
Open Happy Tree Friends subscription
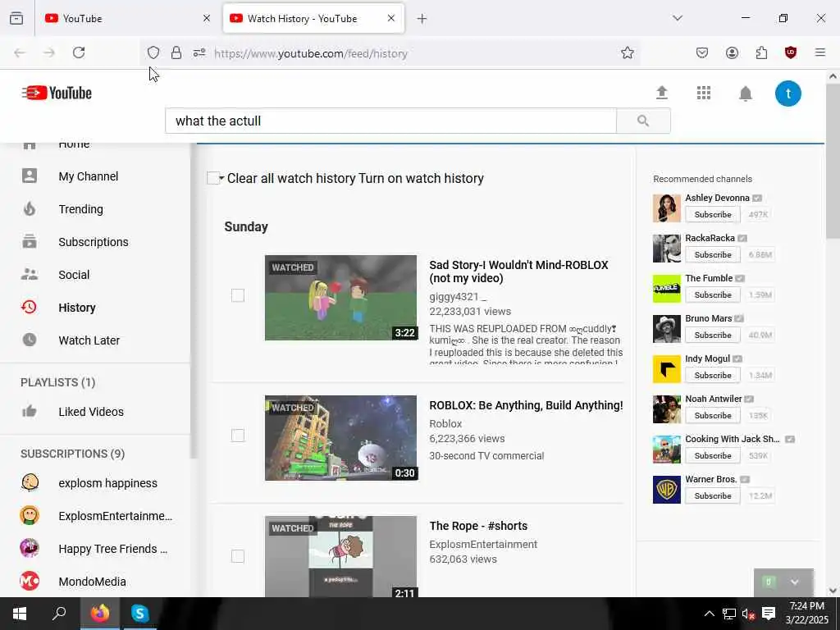[x=112, y=549]
